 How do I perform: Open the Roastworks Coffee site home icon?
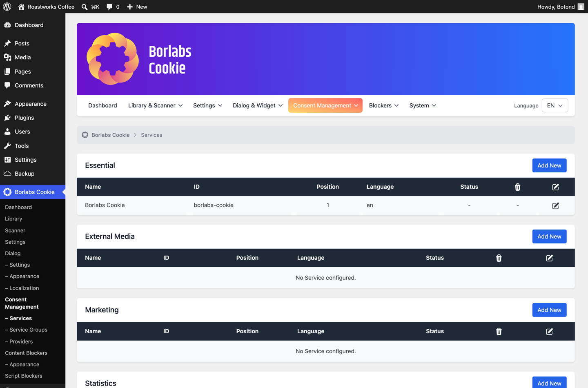(21, 7)
